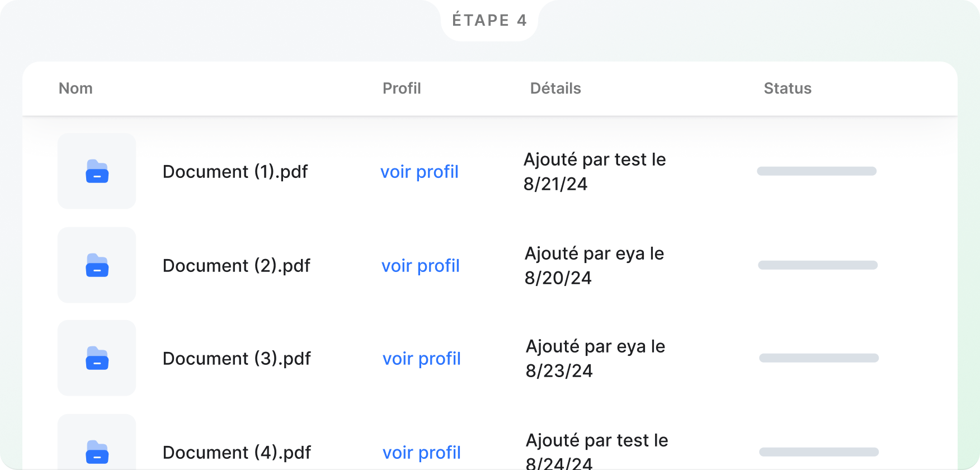Viewport: 980px width, 470px height.
Task: Select the Document (2).pdf file name
Action: click(237, 266)
